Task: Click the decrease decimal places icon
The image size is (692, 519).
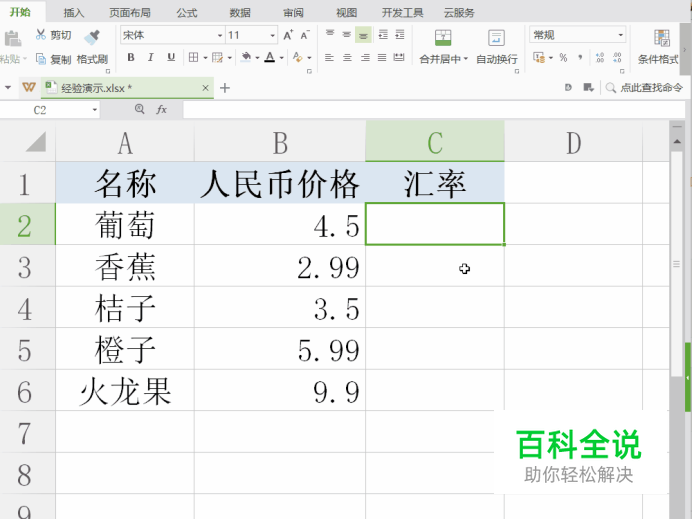Action: click(x=617, y=57)
